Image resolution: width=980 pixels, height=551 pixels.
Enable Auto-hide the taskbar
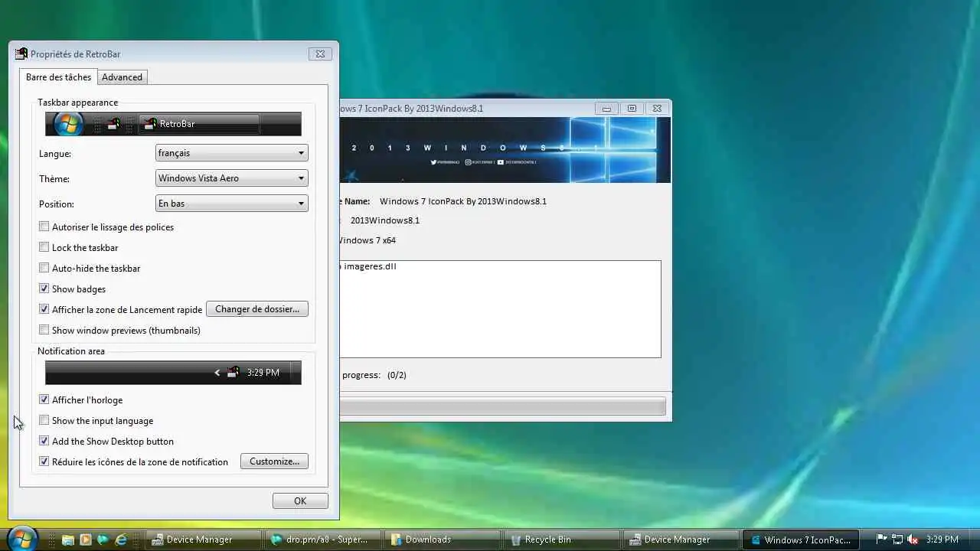(44, 268)
